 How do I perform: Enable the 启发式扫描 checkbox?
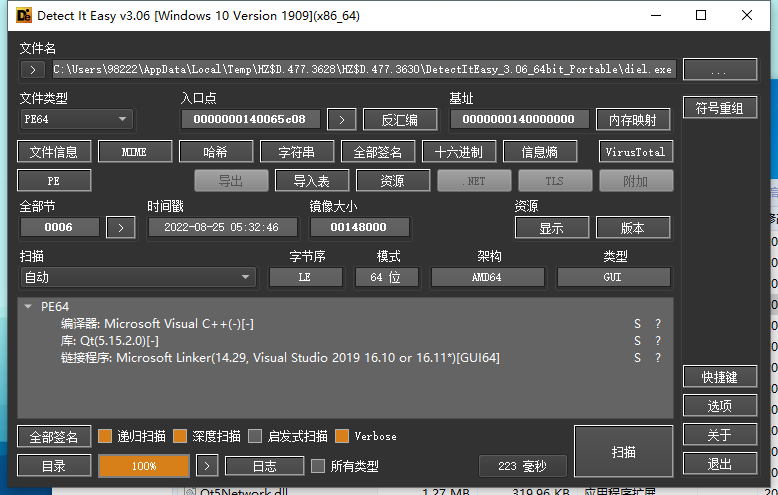[x=255, y=436]
